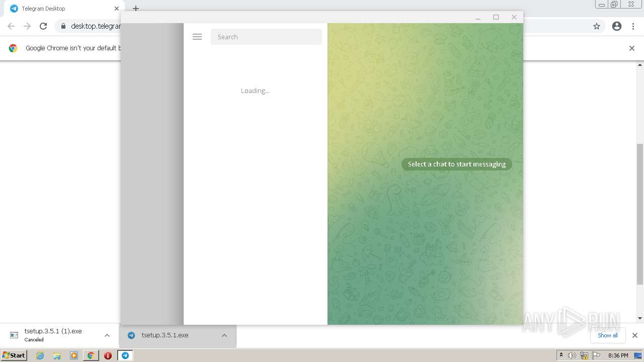
Task: Open a new Chrome tab
Action: (x=136, y=9)
